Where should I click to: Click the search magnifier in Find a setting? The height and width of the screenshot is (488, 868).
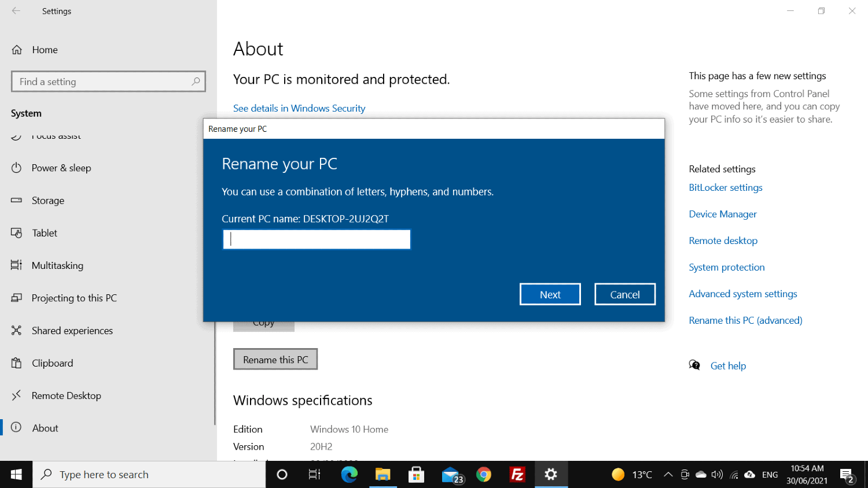[x=196, y=82]
